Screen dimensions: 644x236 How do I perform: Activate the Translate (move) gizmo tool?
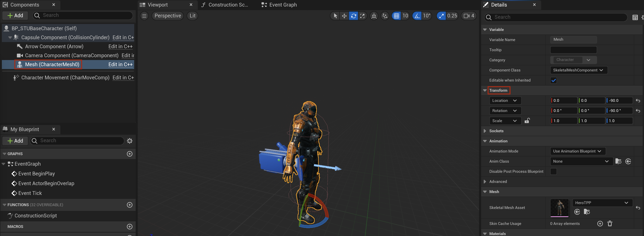(x=344, y=16)
